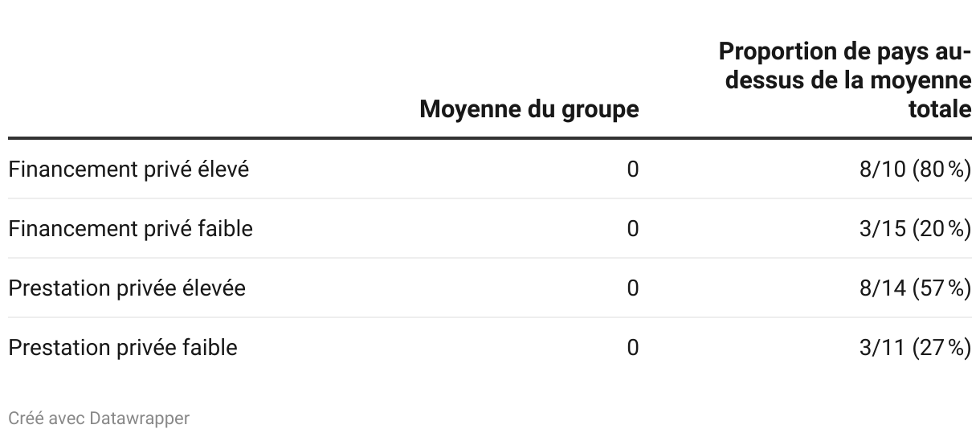Click the word 'totale' in header
The image size is (980, 437).
(x=940, y=109)
